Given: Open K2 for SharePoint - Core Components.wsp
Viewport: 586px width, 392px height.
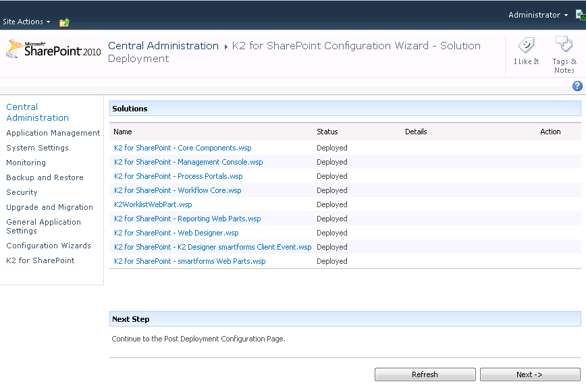Looking at the screenshot, I should click(x=182, y=148).
